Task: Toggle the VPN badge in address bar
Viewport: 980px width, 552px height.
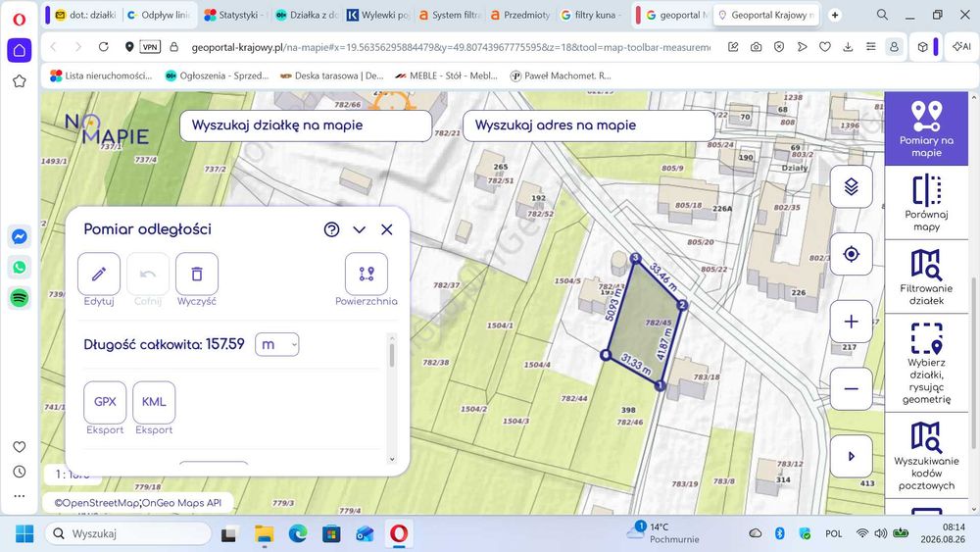Action: (x=150, y=47)
